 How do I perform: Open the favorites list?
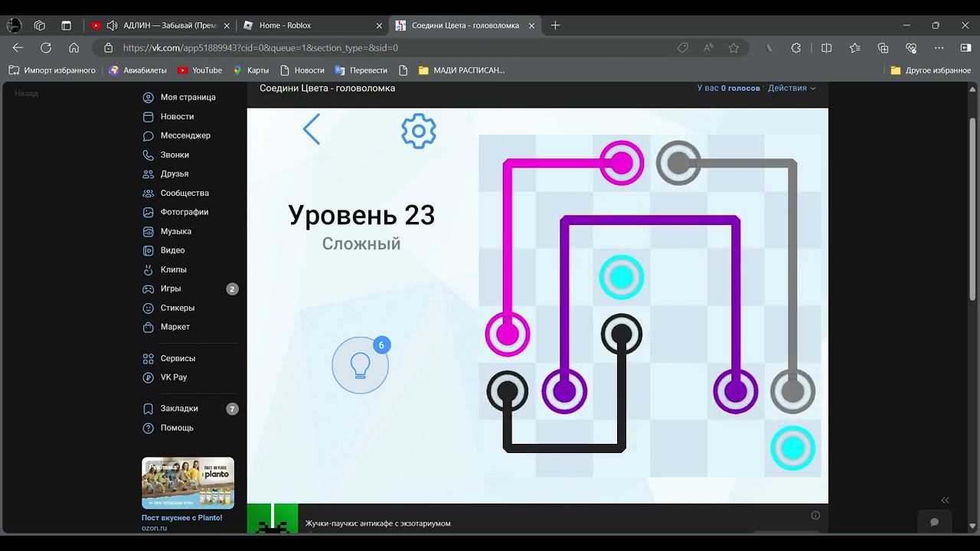coord(854,47)
